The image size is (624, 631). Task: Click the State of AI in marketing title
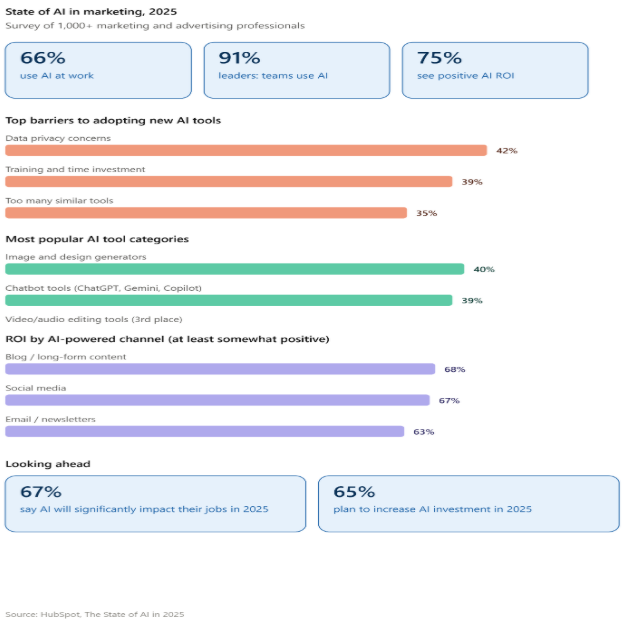pos(91,12)
